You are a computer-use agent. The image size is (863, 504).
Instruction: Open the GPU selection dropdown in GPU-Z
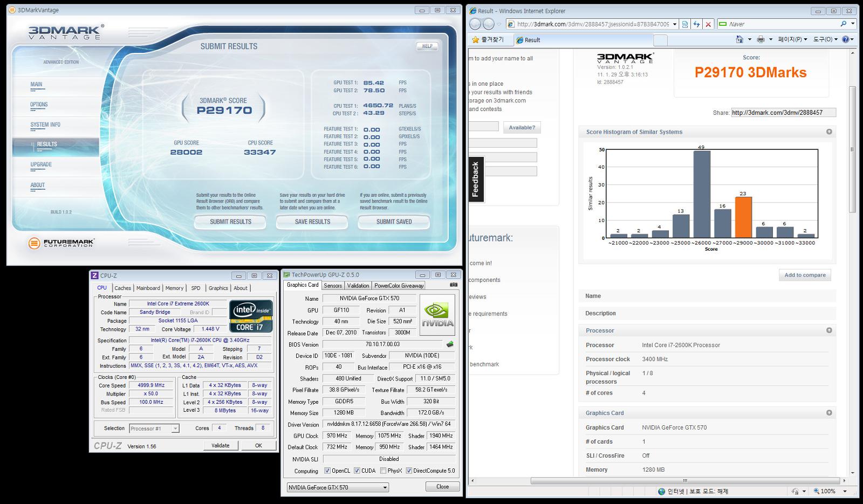point(385,487)
